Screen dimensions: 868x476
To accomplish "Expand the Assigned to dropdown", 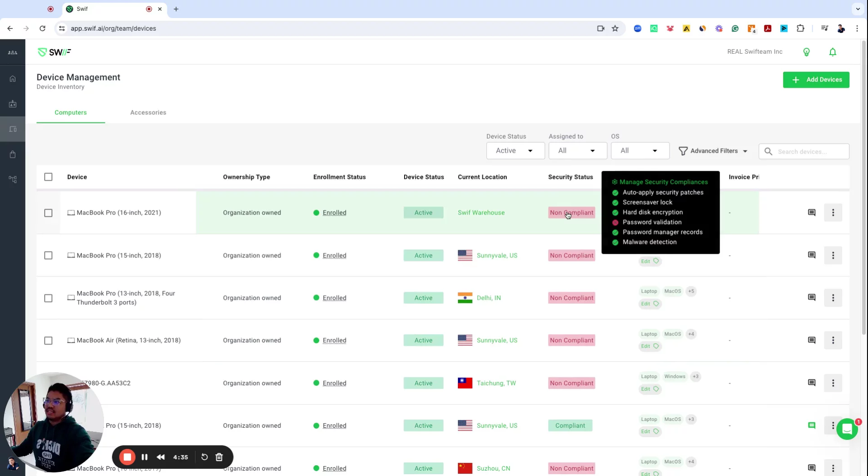I will tap(577, 151).
